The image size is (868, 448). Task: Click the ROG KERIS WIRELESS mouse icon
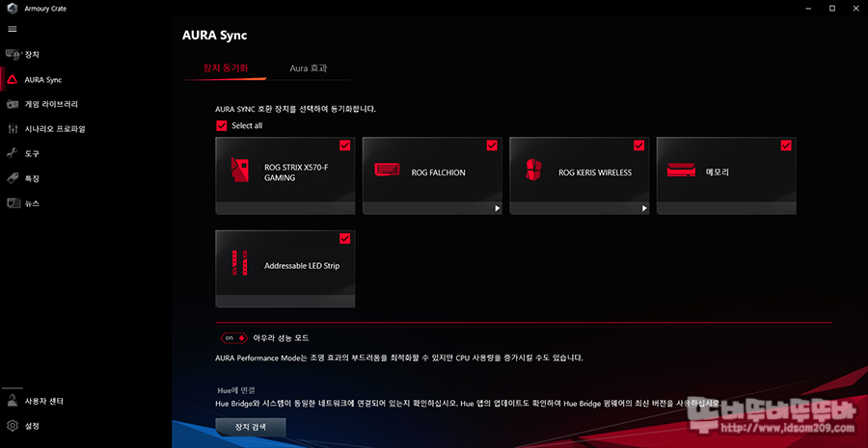[x=532, y=170]
